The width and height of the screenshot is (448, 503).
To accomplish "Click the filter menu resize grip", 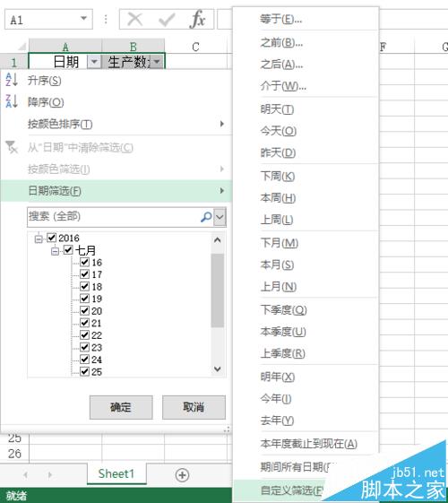I will coord(228,429).
